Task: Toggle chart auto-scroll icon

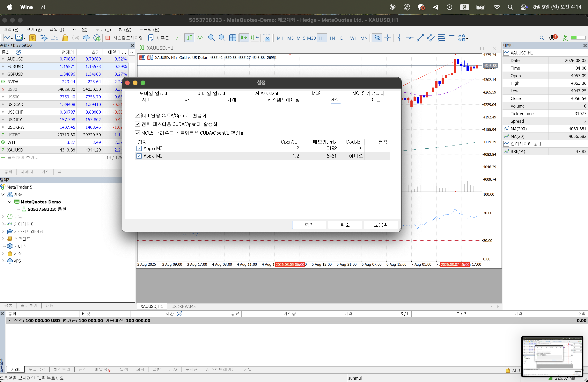Action: click(x=244, y=38)
